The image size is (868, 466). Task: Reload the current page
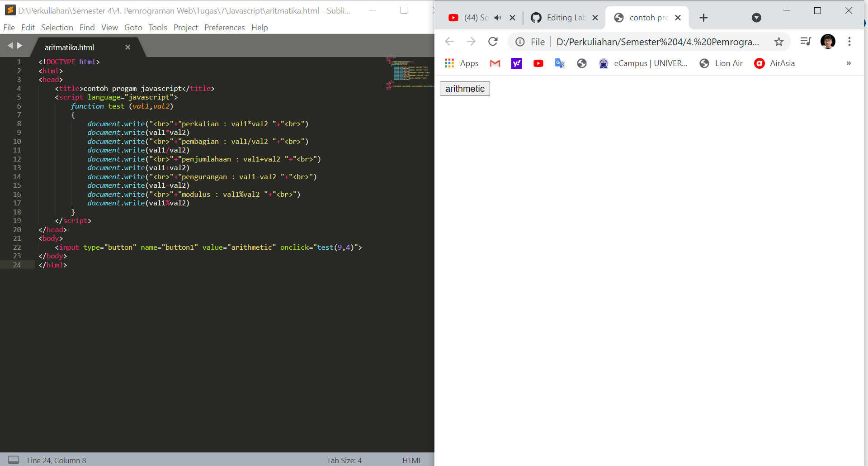493,41
